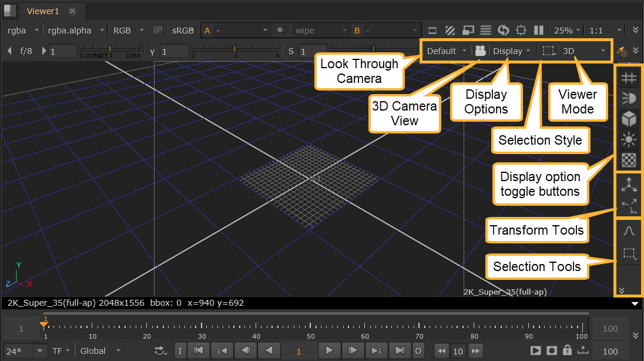Toggle the checkerboard transparency button
644x361 pixels.
pos(629,160)
